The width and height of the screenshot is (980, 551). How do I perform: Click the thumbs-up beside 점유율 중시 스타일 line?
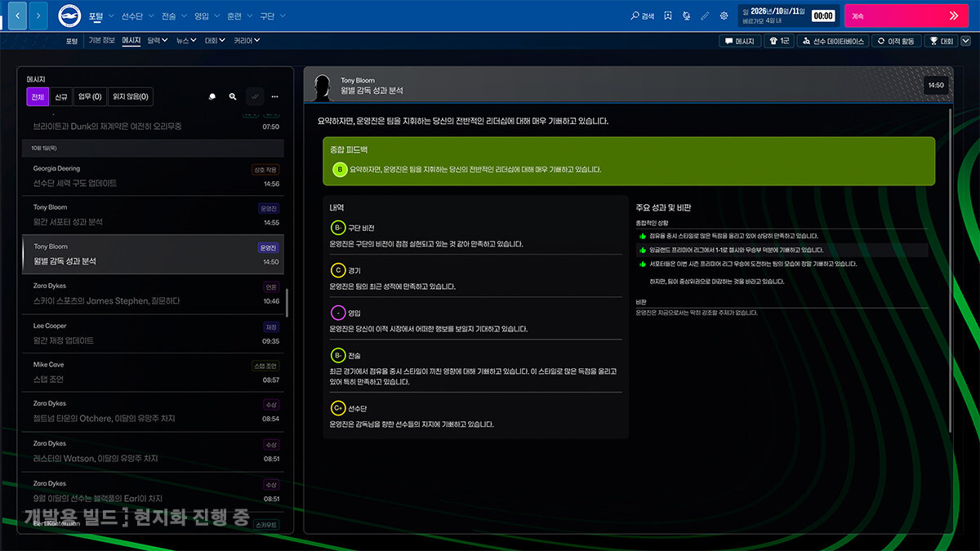(643, 236)
